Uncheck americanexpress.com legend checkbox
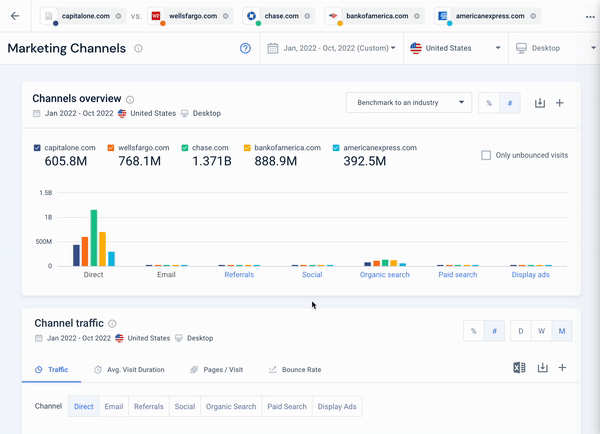 pos(336,148)
